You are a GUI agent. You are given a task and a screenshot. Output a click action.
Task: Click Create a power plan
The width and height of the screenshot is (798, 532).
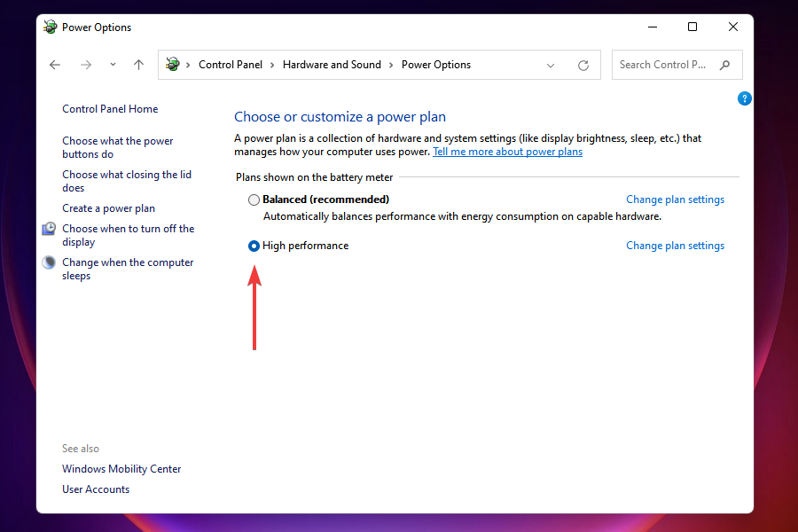point(108,208)
